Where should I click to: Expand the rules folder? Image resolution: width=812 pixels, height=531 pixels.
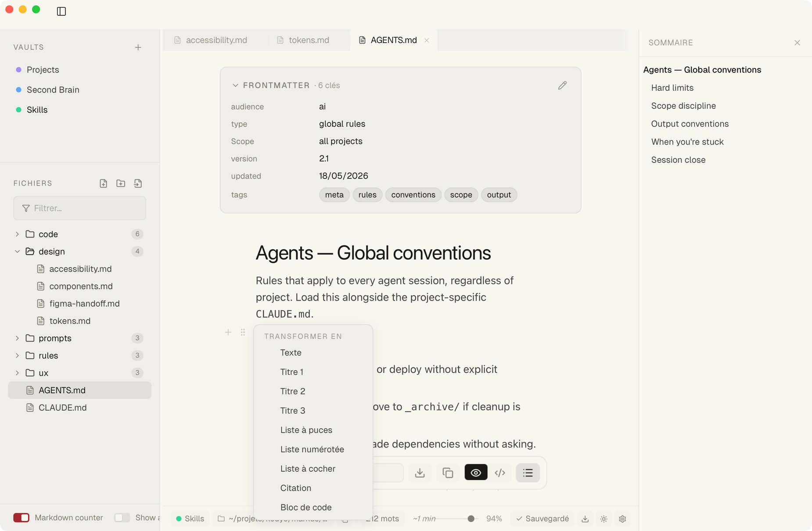coord(17,355)
